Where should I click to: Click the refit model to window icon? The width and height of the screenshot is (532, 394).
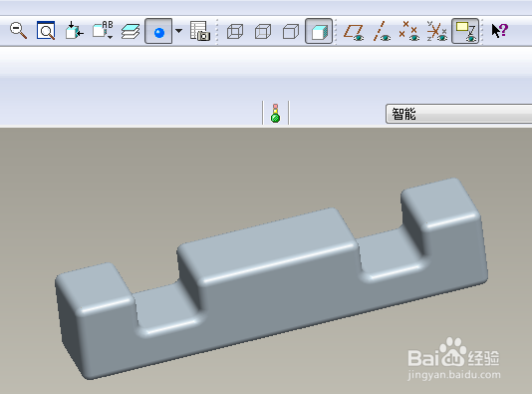[x=46, y=31]
